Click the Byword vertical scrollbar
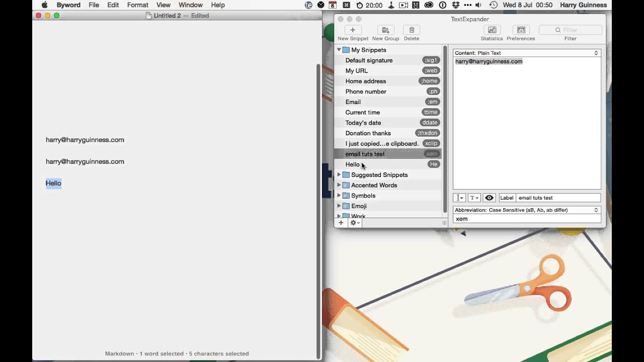This screenshot has width=644, height=362. [x=318, y=211]
